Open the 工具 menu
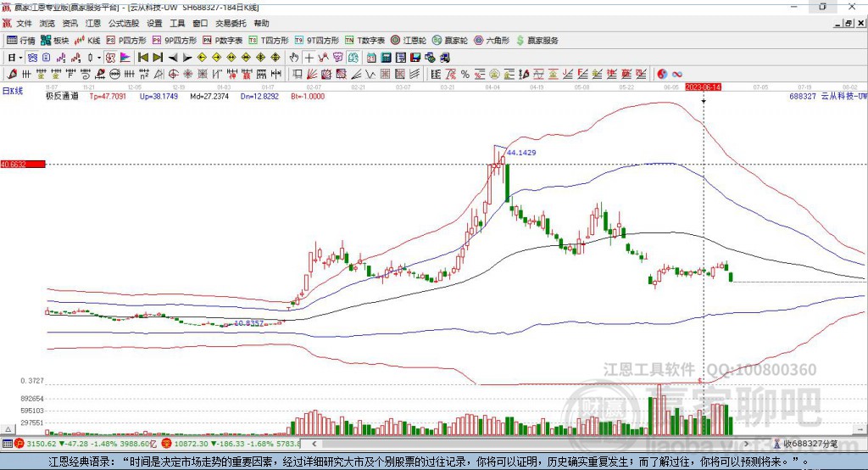Image resolution: width=868 pixels, height=470 pixels. tap(177, 23)
